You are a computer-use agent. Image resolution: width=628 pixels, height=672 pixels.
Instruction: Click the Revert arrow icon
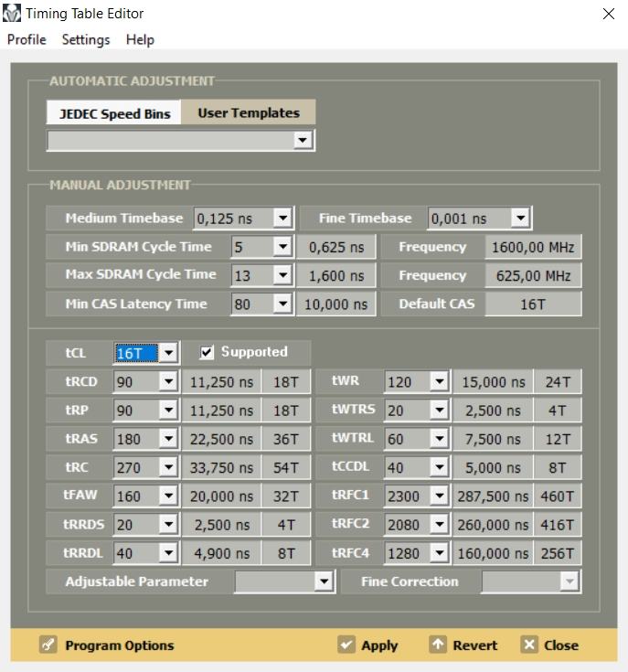point(437,645)
